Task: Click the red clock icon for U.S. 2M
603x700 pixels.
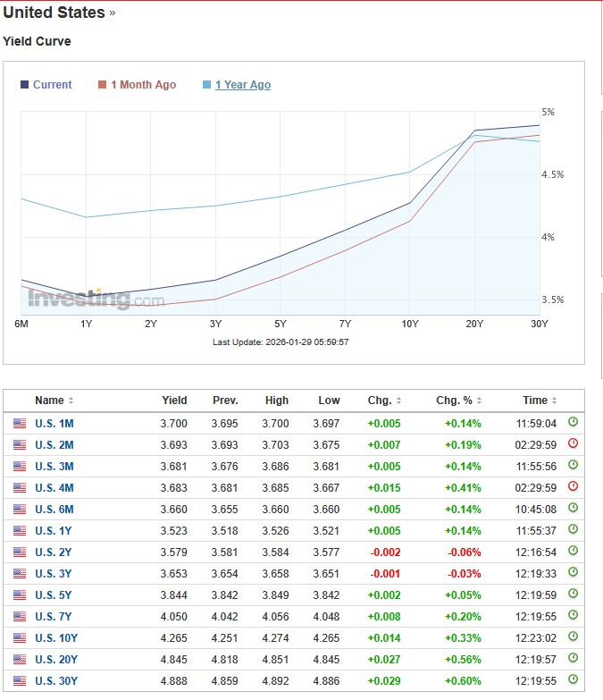Action: coord(573,444)
